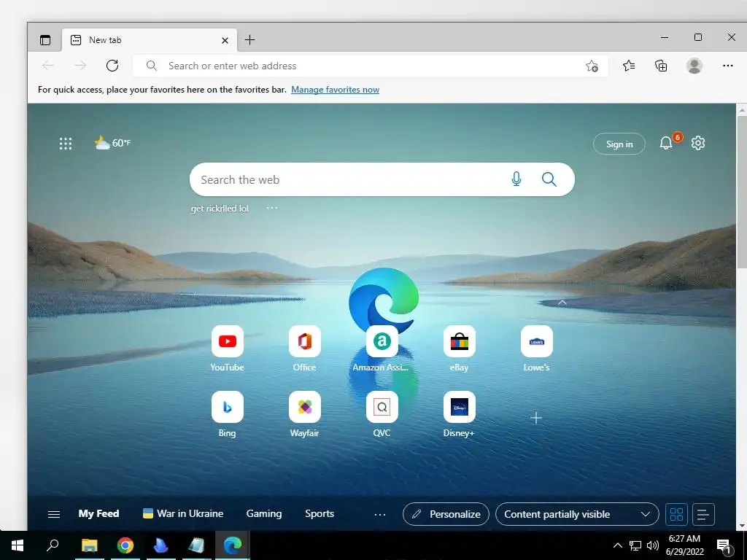Select the Sports feed tab

click(320, 513)
